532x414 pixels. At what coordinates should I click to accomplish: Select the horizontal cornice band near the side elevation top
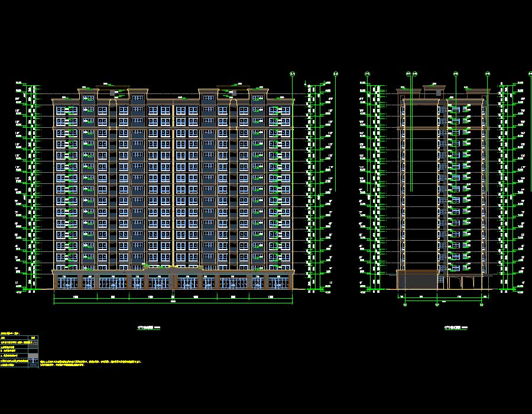click(x=443, y=127)
